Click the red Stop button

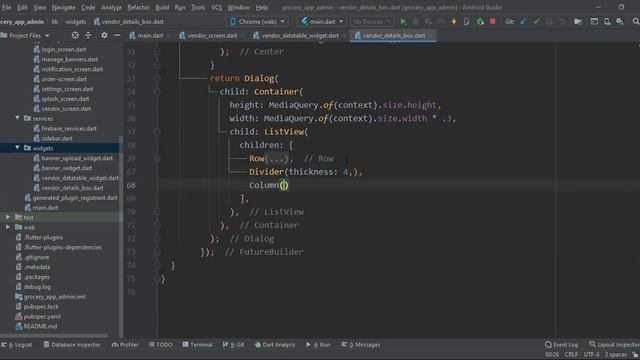pyautogui.click(x=493, y=22)
